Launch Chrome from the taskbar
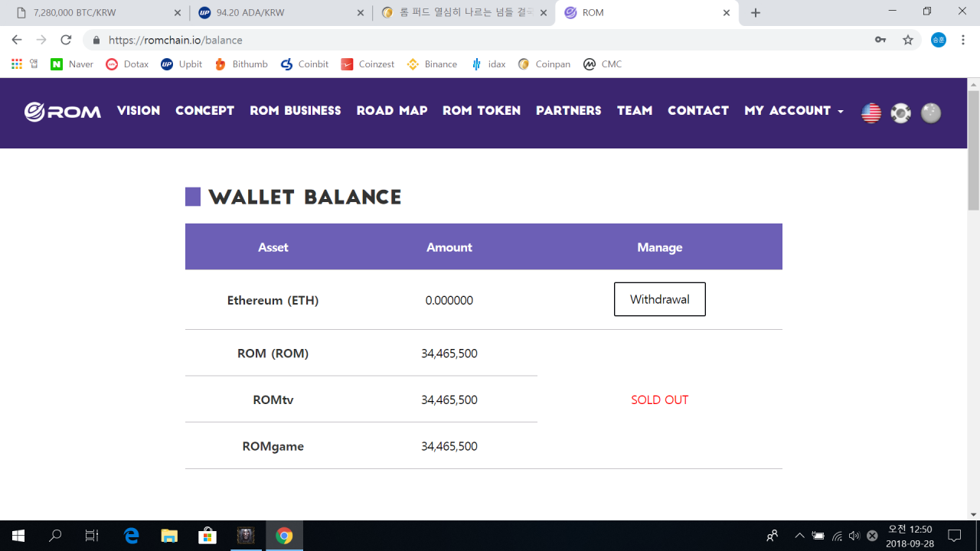 (284, 536)
